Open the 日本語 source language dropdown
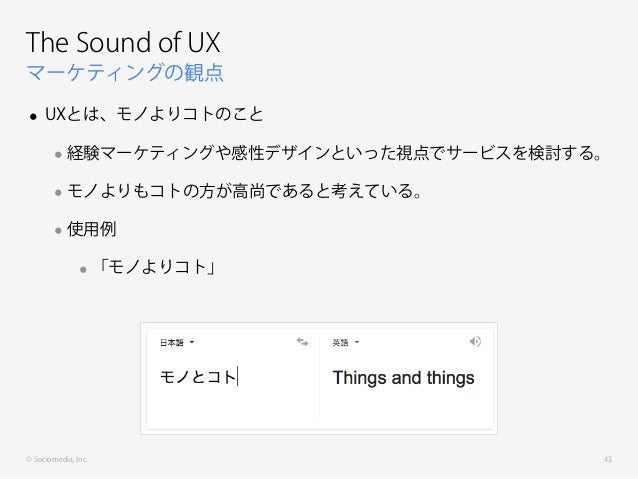638x479 pixels. [177, 343]
